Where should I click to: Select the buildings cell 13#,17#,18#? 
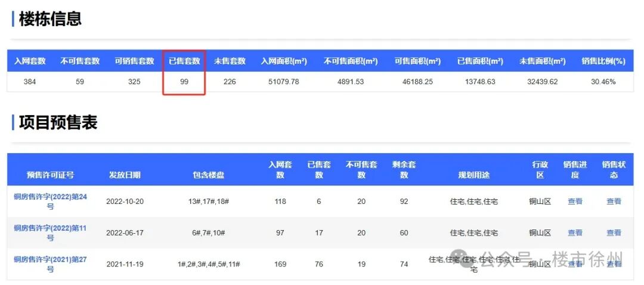coord(209,202)
